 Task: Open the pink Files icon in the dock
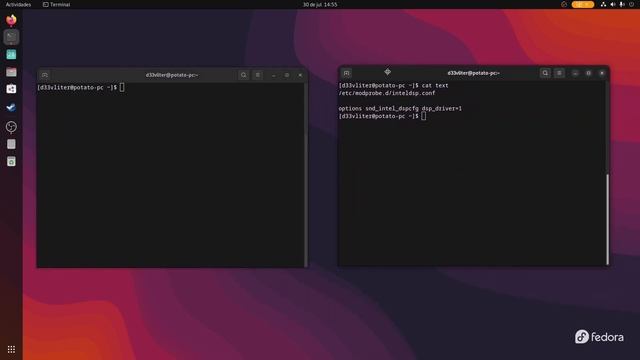(x=11, y=72)
